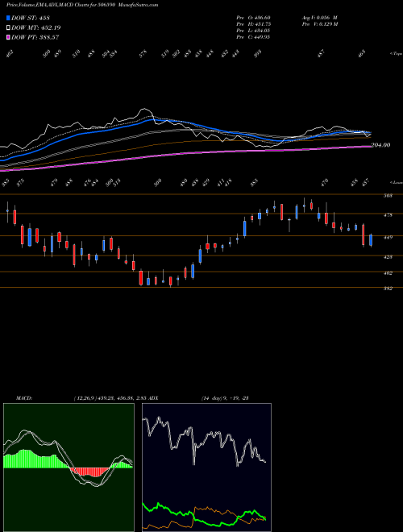This screenshot has height=532, width=403.
Task: Select the 'DOW MT: 452.19' legend text
Action: click(x=36, y=27)
